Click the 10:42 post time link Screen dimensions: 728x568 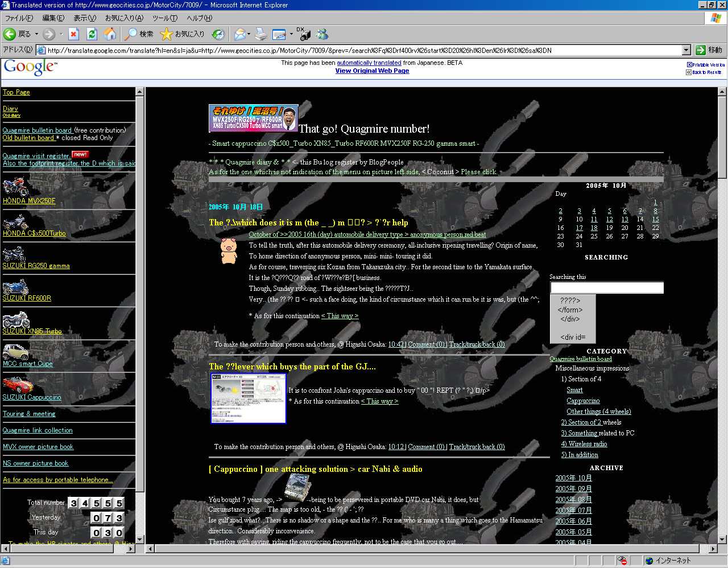coord(396,344)
